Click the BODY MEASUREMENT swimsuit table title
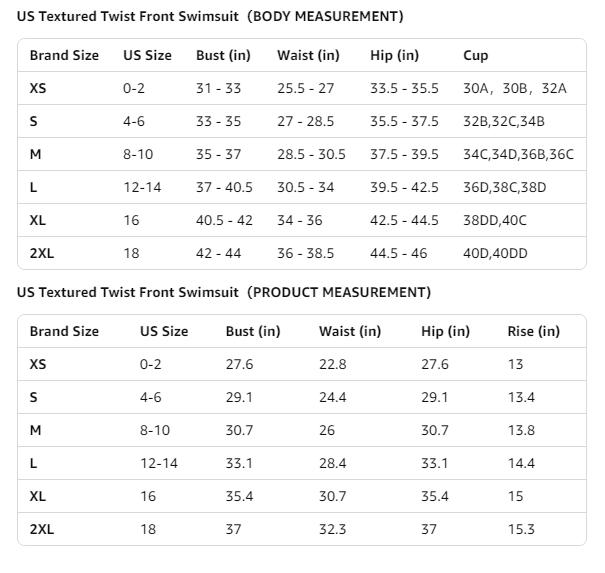 click(x=210, y=17)
